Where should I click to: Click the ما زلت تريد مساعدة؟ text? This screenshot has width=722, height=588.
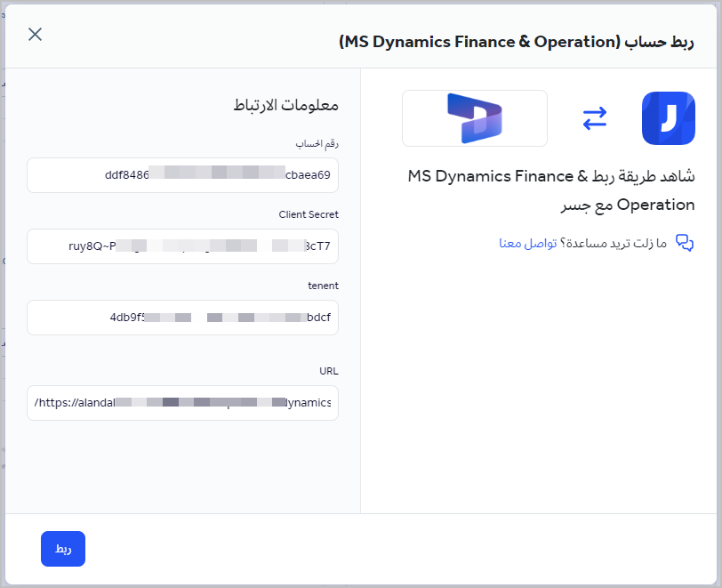pos(614,243)
